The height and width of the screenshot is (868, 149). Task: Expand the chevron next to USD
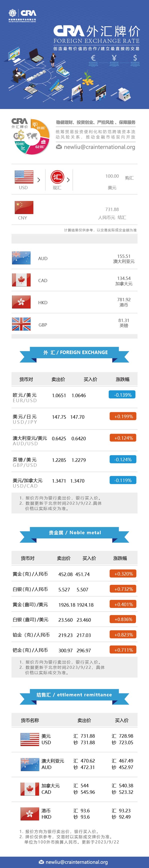[39, 180]
